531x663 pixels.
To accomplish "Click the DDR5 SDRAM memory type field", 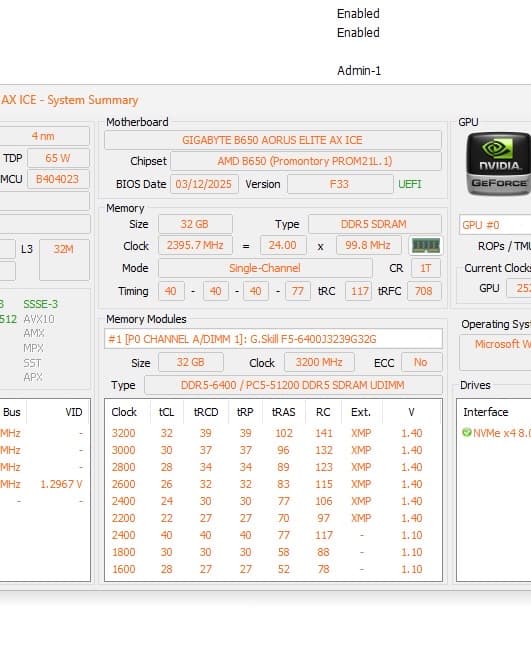I will (375, 224).
